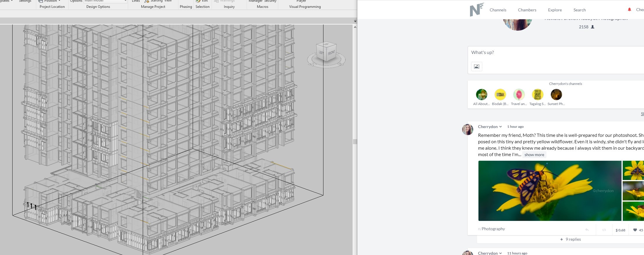Open the Chambers nav item
This screenshot has width=644, height=255.
coord(527,10)
